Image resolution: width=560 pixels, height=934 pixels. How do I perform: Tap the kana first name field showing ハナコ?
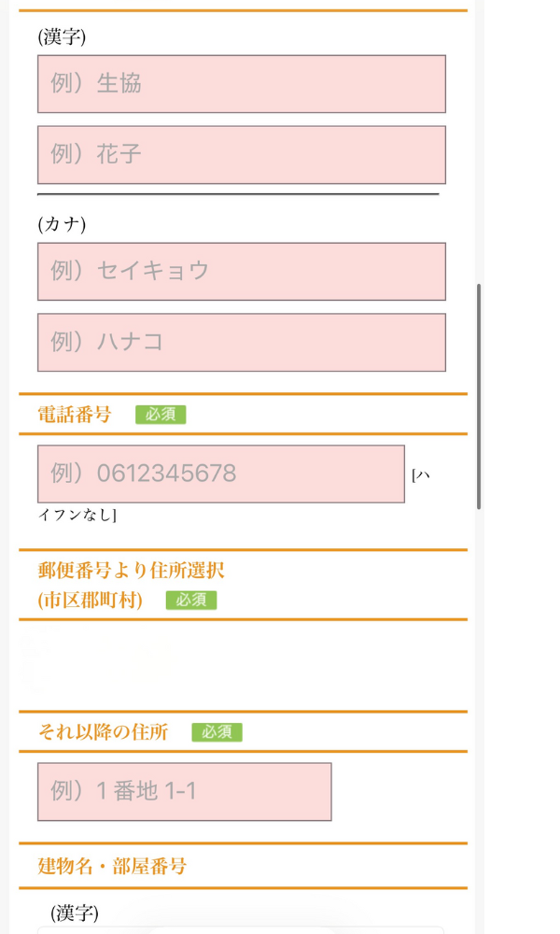(241, 343)
